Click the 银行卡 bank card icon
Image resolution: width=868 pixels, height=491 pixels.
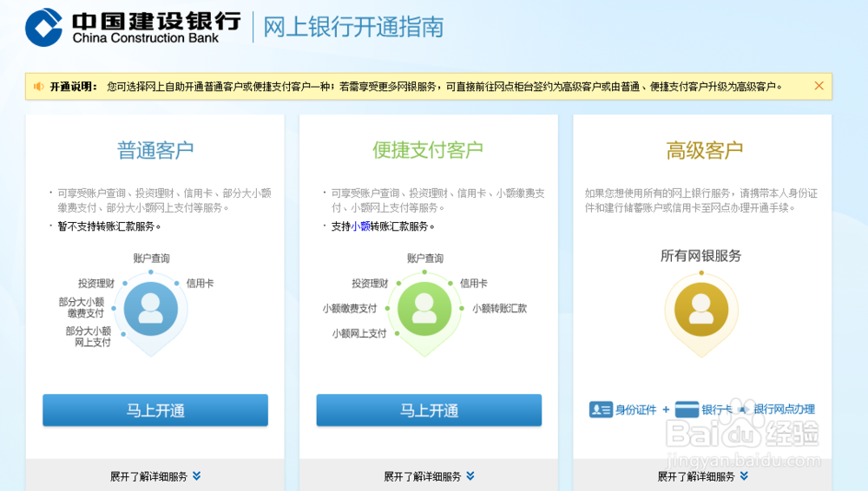pyautogui.click(x=687, y=409)
